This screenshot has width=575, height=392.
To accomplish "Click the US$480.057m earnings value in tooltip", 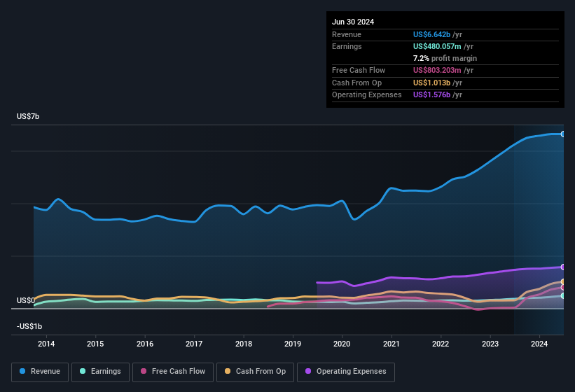I will [x=437, y=46].
